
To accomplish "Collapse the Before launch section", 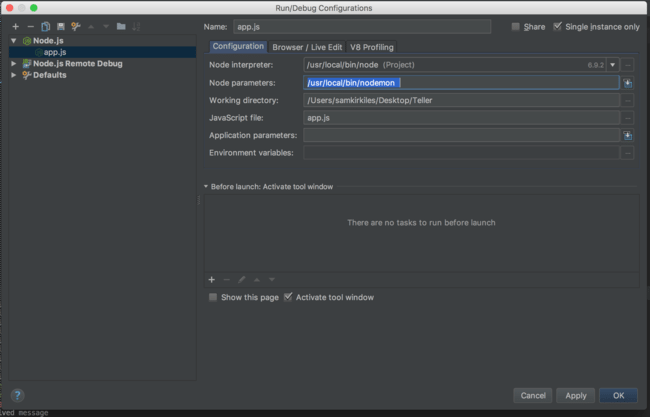I will (206, 186).
